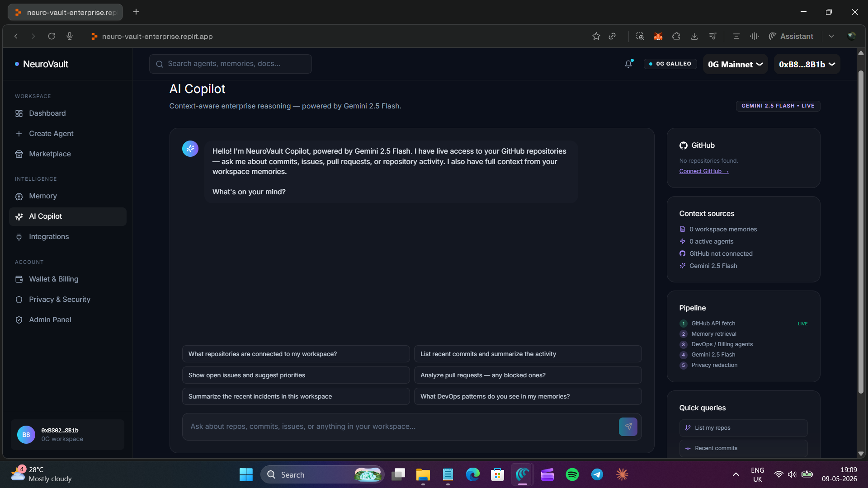
Task: Open the browser Assistant button
Action: click(791, 36)
